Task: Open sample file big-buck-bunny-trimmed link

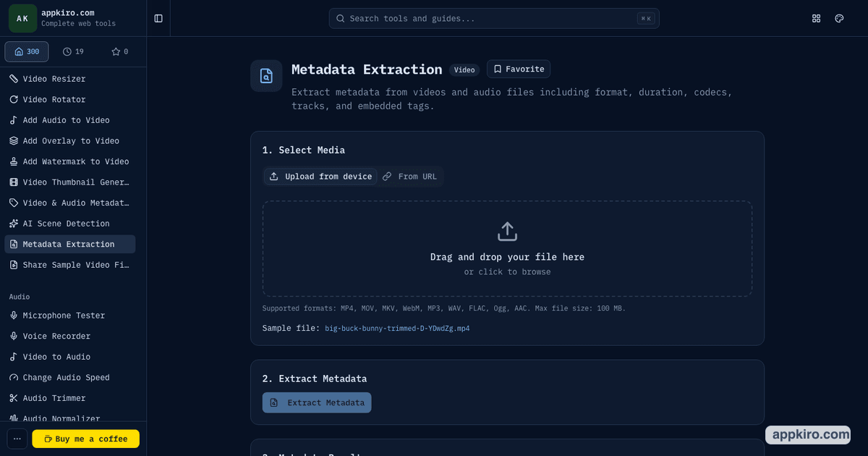Action: tap(397, 329)
